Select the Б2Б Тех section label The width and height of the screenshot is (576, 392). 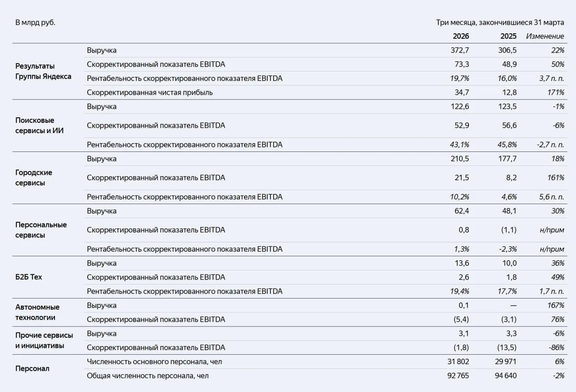29,277
